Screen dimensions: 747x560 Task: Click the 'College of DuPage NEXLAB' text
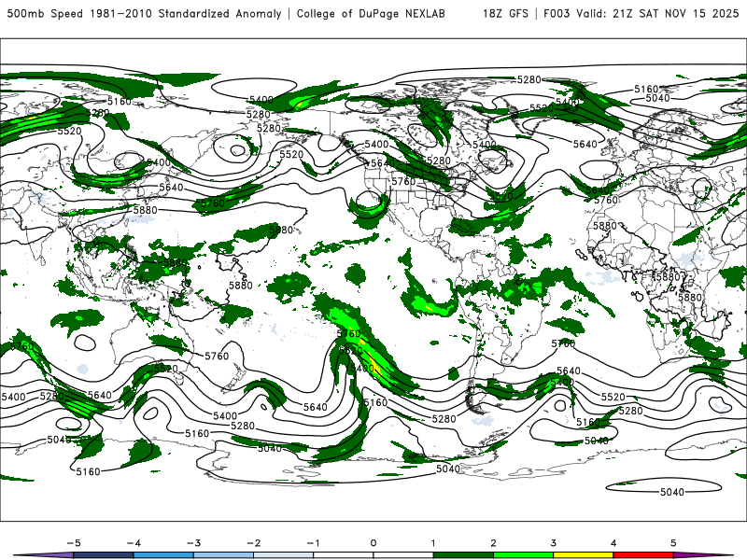tap(371, 13)
